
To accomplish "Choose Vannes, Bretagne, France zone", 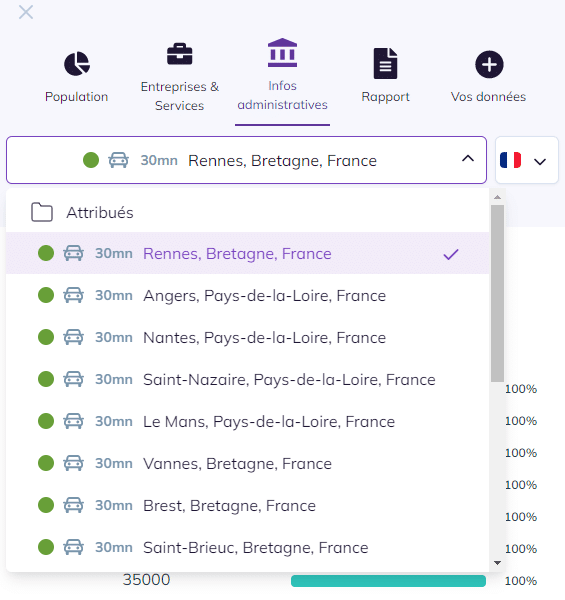I will [247, 464].
